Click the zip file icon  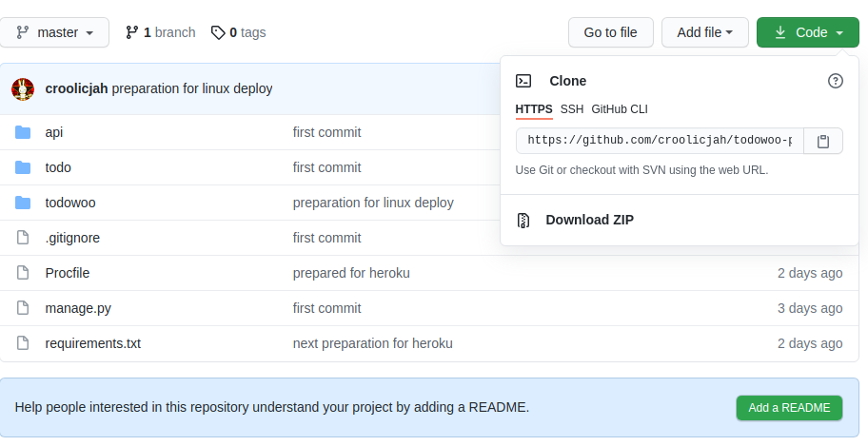(523, 221)
